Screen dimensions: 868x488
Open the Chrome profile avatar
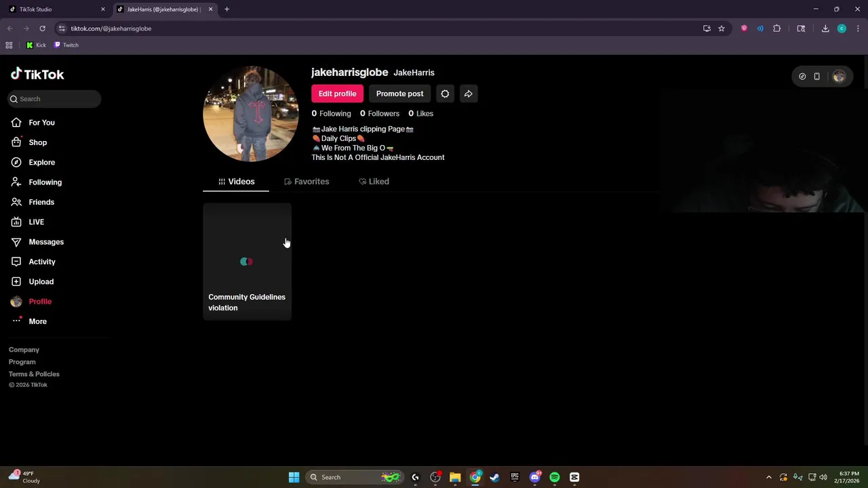pos(842,28)
